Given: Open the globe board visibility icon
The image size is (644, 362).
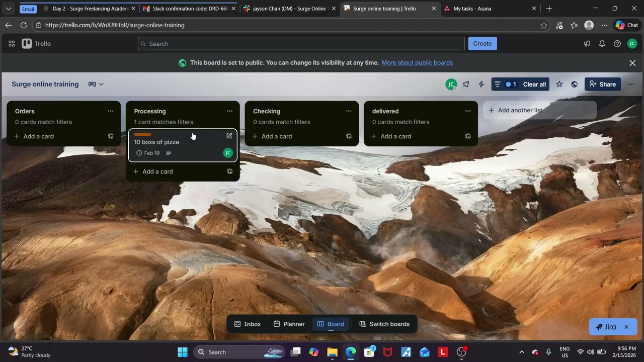Looking at the screenshot, I should point(574,84).
